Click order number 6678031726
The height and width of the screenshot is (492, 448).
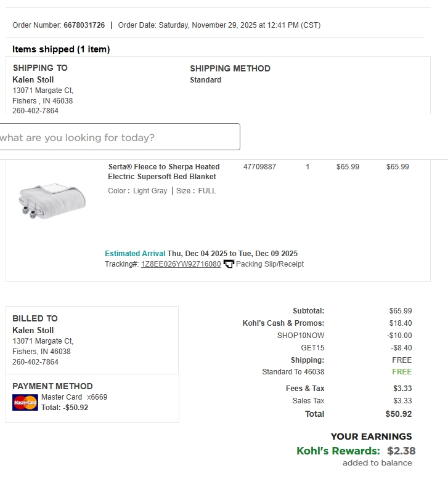84,25
